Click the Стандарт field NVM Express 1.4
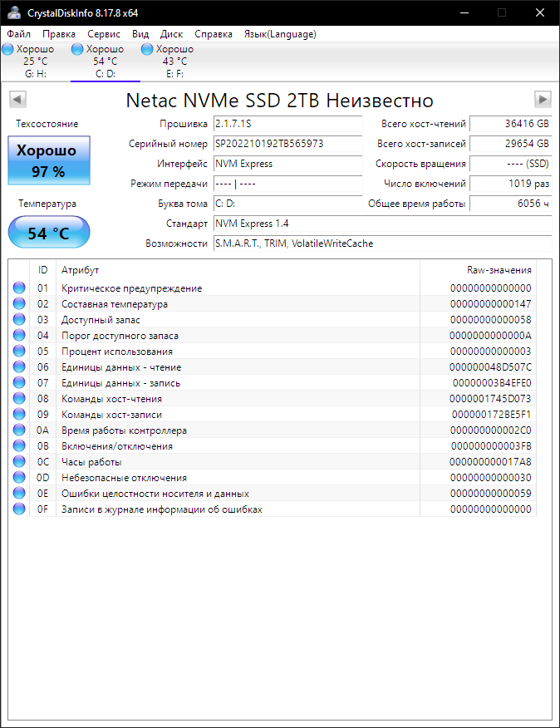560x728 pixels. pos(383,224)
